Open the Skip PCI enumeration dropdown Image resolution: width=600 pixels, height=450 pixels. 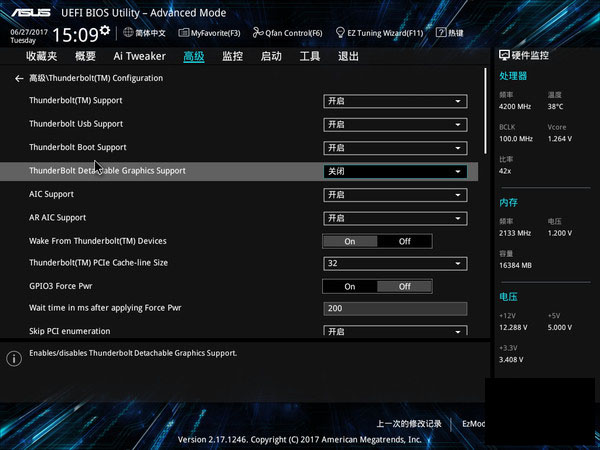click(x=395, y=331)
